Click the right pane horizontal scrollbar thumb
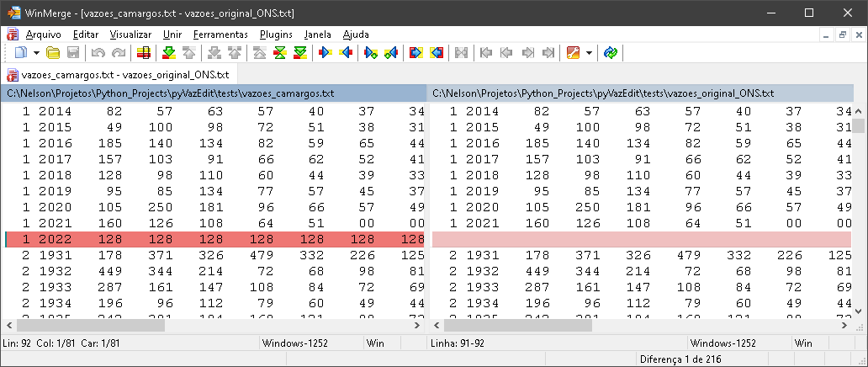The image size is (868, 367). point(518,326)
